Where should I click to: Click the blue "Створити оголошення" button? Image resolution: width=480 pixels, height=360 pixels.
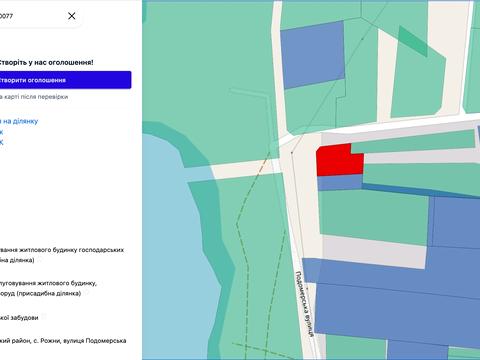(x=66, y=80)
